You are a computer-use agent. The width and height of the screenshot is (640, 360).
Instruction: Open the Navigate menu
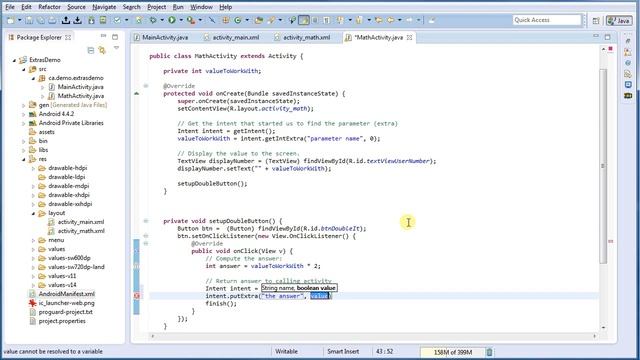click(x=104, y=7)
